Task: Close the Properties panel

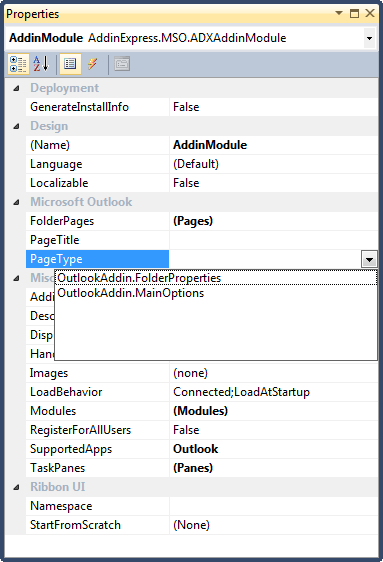Action: coord(370,14)
